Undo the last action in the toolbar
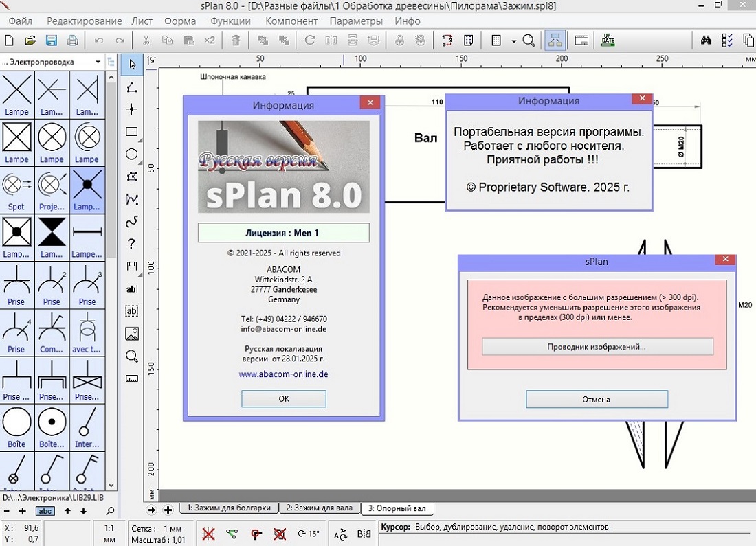756x546 pixels. point(99,41)
